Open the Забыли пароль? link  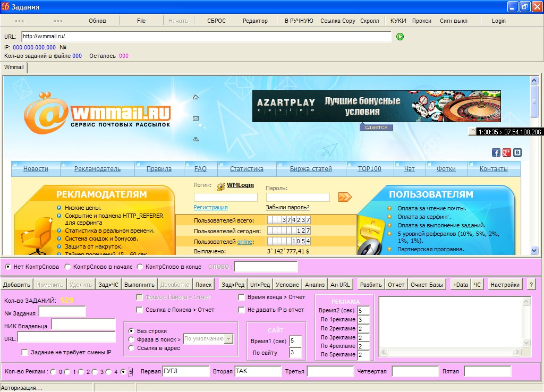tap(287, 207)
